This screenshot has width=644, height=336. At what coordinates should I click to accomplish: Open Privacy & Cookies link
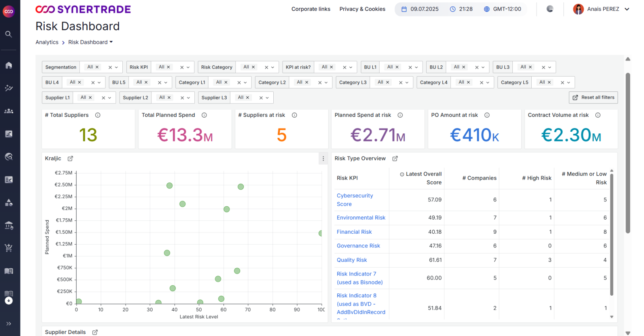[x=362, y=9]
